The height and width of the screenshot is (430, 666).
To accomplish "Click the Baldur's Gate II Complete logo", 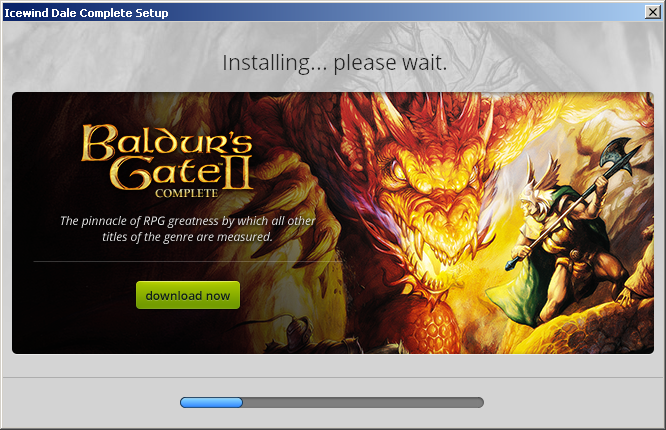I will click(x=167, y=161).
